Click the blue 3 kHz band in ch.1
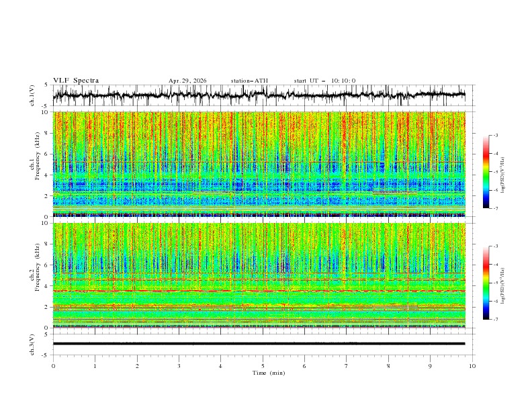Image resolution: width=532 pixels, height=411 pixels. coord(259,186)
